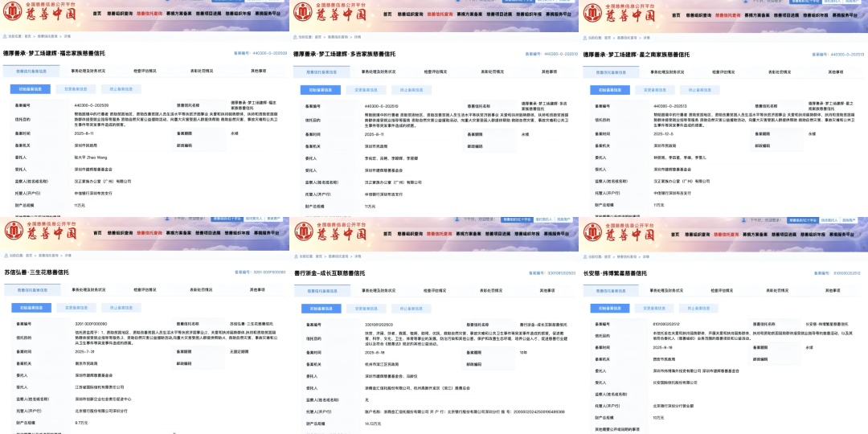Screen dimensions: 868x434
Task: Click 首页 breadcrumb link in the 纬博繁星 panel
Action: point(608,257)
